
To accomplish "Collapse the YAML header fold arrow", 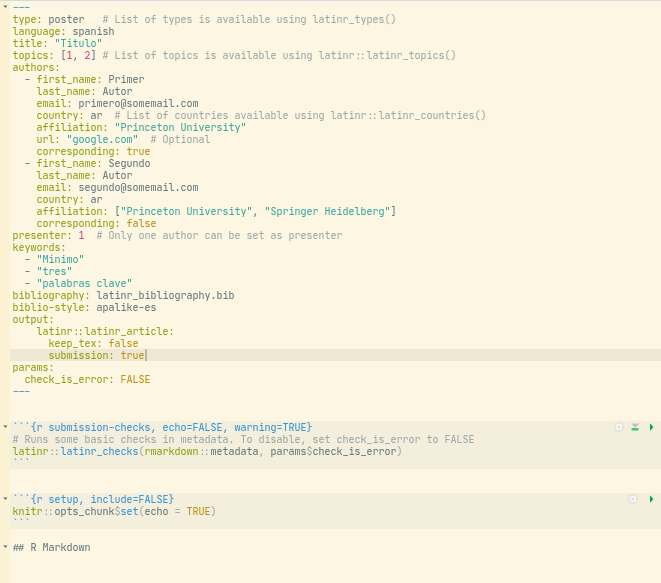I will (x=5, y=8).
